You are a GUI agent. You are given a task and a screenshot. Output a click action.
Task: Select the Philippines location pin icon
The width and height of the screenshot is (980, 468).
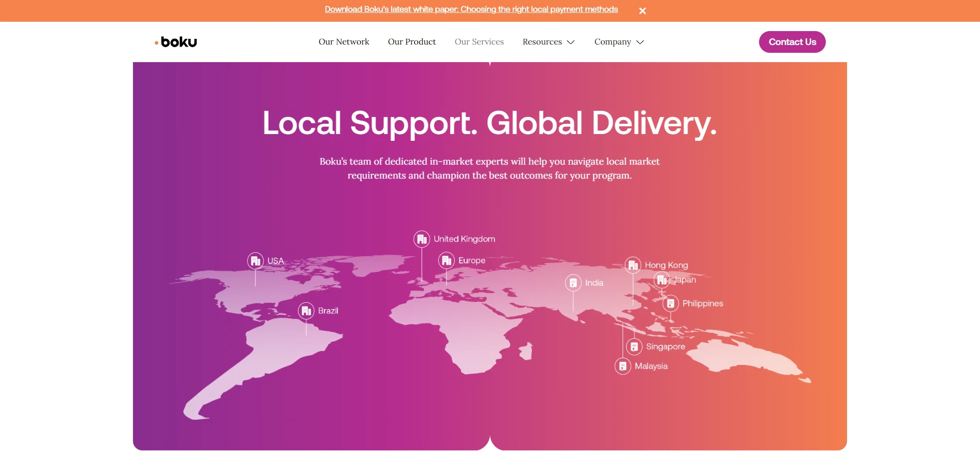click(x=671, y=303)
